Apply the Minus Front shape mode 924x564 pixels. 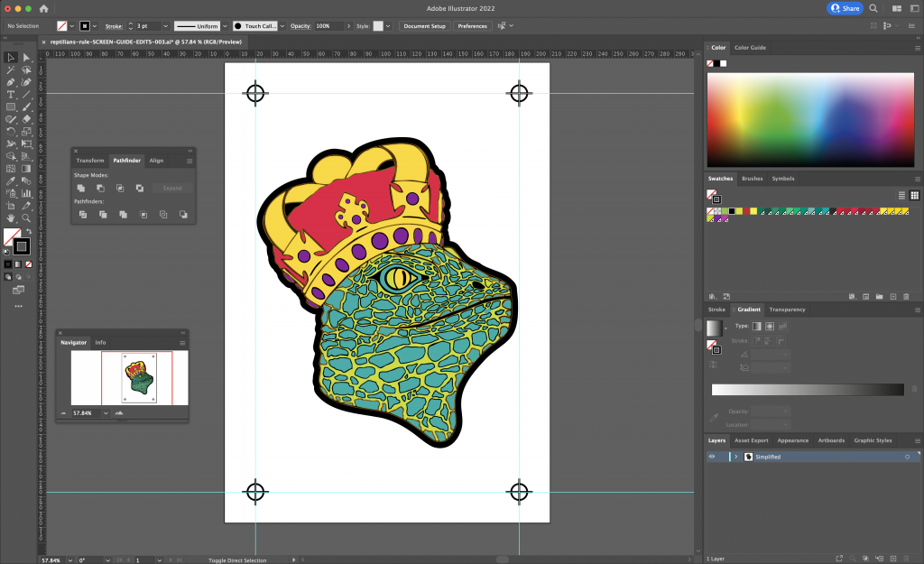101,188
